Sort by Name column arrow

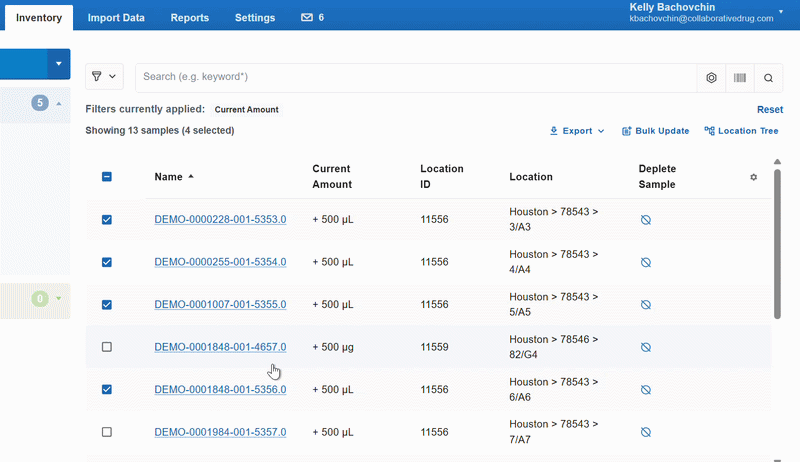(x=191, y=176)
